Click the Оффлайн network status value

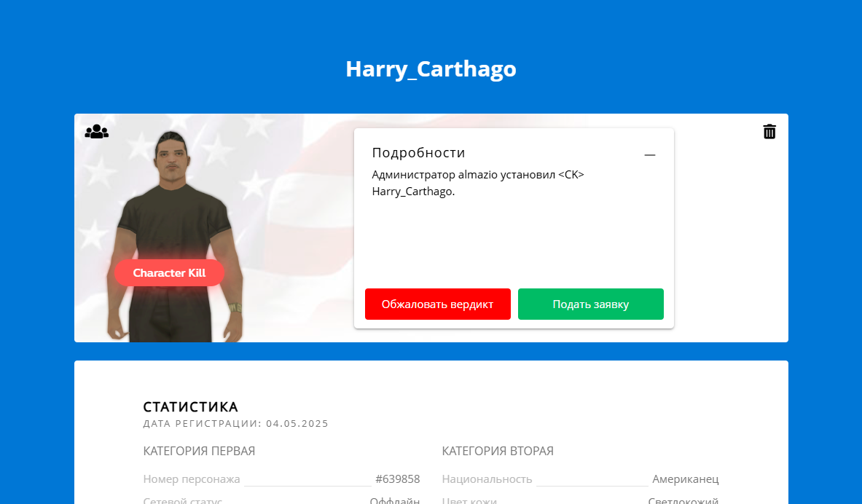394,500
